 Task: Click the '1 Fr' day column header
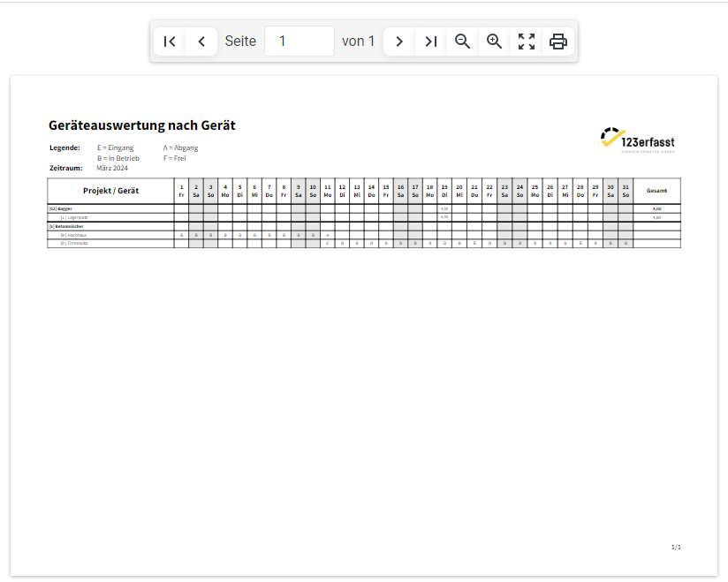pyautogui.click(x=181, y=191)
